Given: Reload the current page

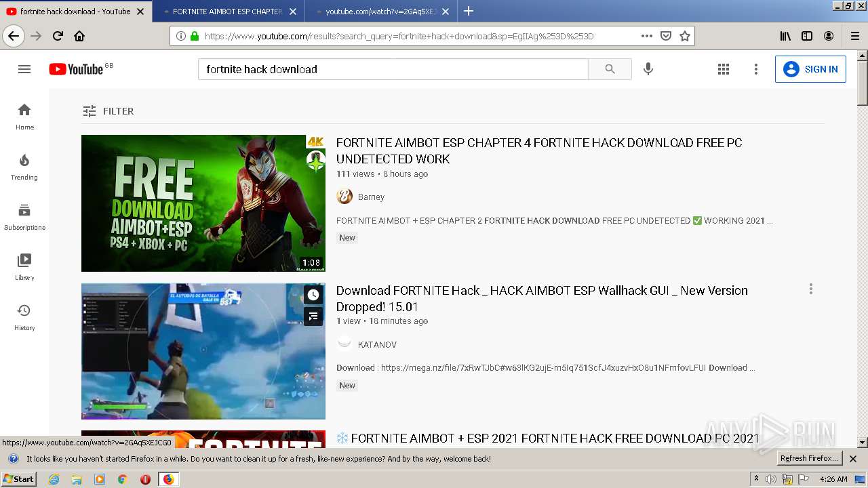Looking at the screenshot, I should (x=58, y=36).
